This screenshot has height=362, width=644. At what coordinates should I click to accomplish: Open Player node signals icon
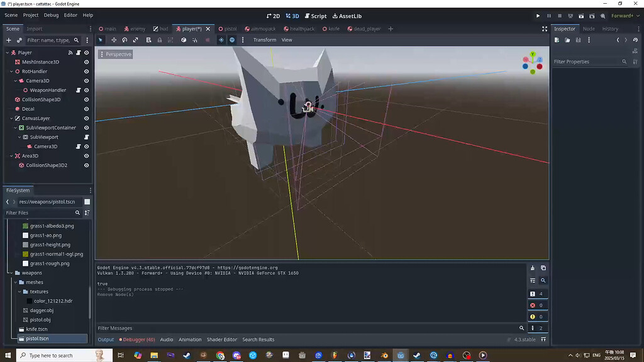(x=70, y=53)
